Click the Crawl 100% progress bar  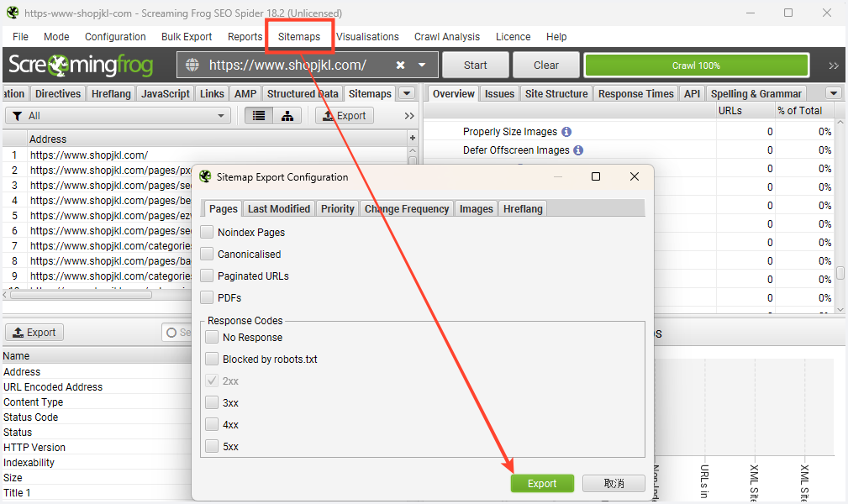696,66
